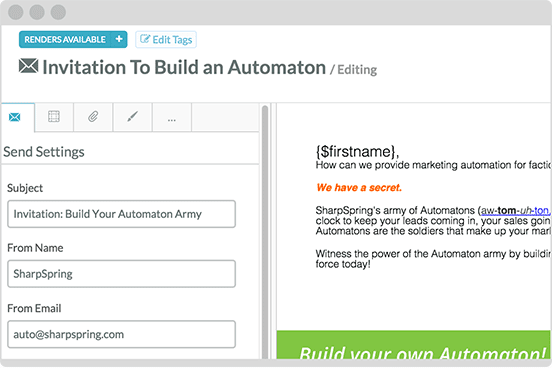The width and height of the screenshot is (552, 368).
Task: Click the From Name label
Action: pyautogui.click(x=35, y=248)
